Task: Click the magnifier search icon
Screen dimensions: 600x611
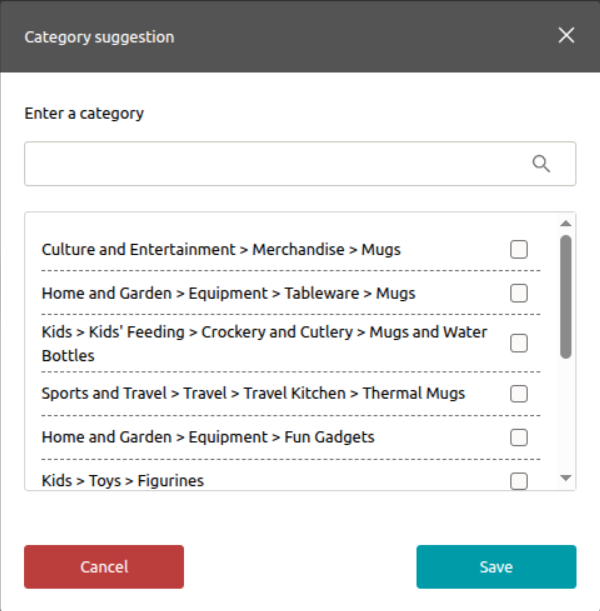Action: tap(541, 164)
